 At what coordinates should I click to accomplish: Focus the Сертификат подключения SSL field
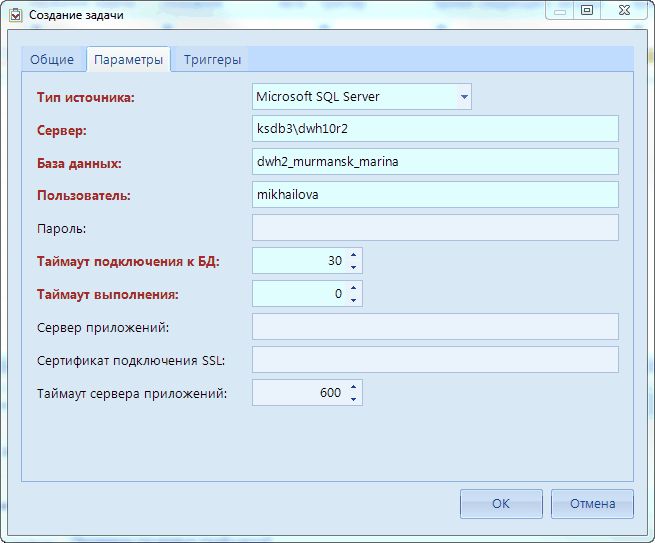435,360
